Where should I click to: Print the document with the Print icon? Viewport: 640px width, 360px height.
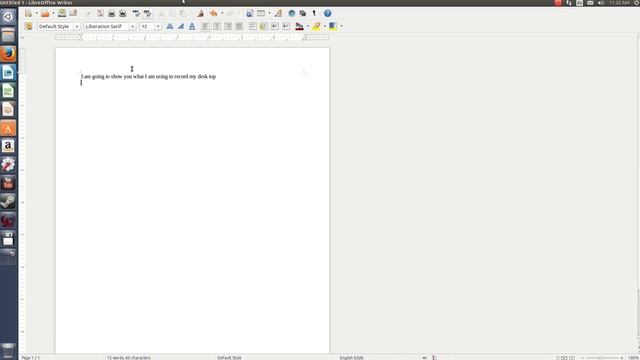coord(111,13)
